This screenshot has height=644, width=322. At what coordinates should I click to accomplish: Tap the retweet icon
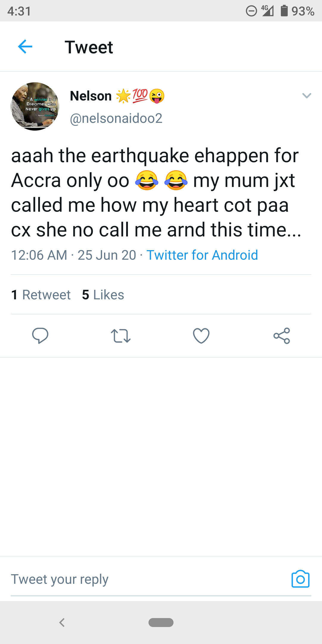[x=121, y=336]
